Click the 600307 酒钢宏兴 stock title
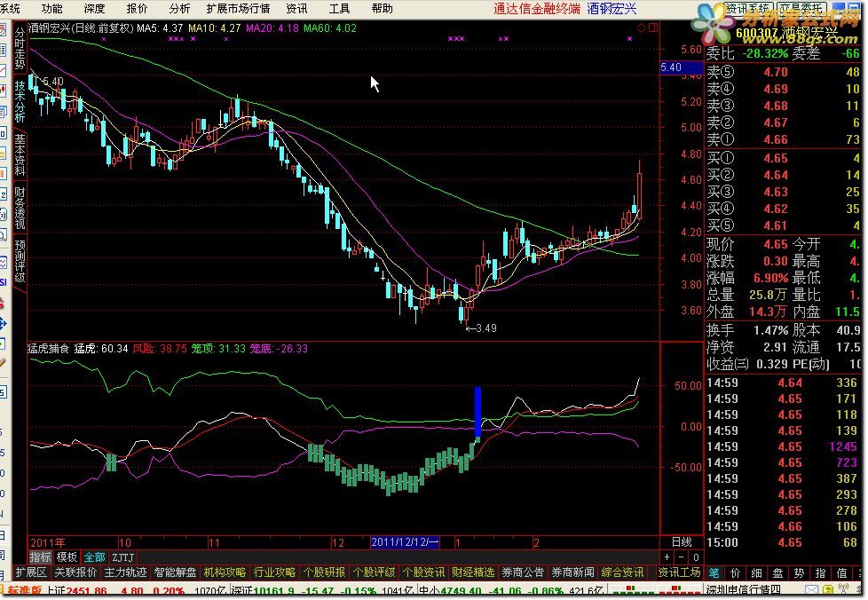Image resolution: width=868 pixels, height=600 pixels. (x=786, y=33)
